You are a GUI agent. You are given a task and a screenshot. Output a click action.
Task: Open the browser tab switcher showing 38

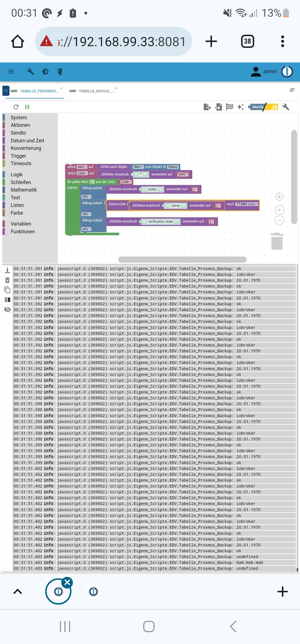coord(247,41)
